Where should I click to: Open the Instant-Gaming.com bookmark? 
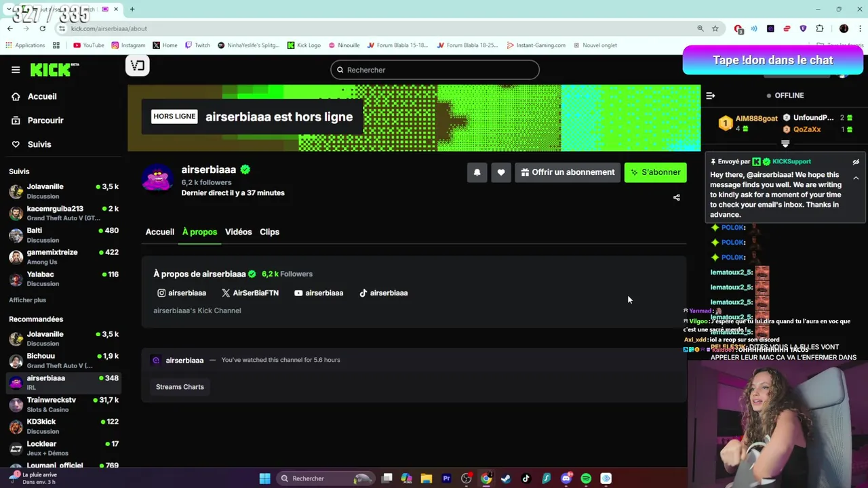[536, 45]
